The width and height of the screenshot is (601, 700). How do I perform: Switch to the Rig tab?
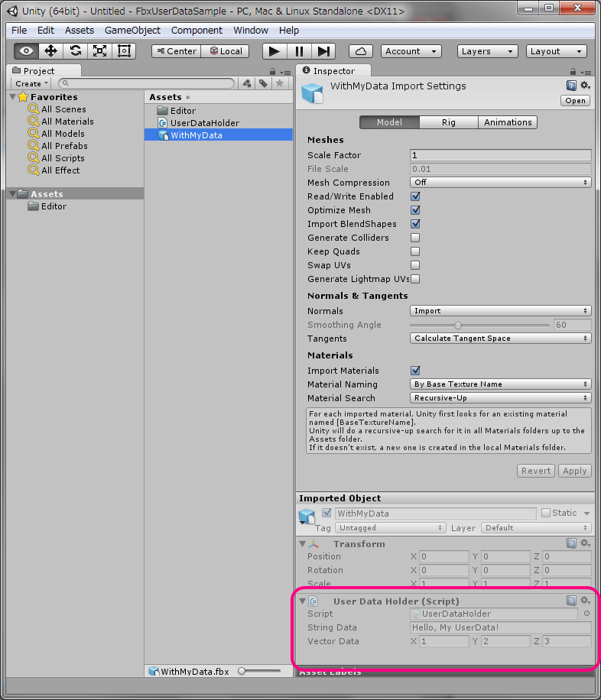click(449, 122)
